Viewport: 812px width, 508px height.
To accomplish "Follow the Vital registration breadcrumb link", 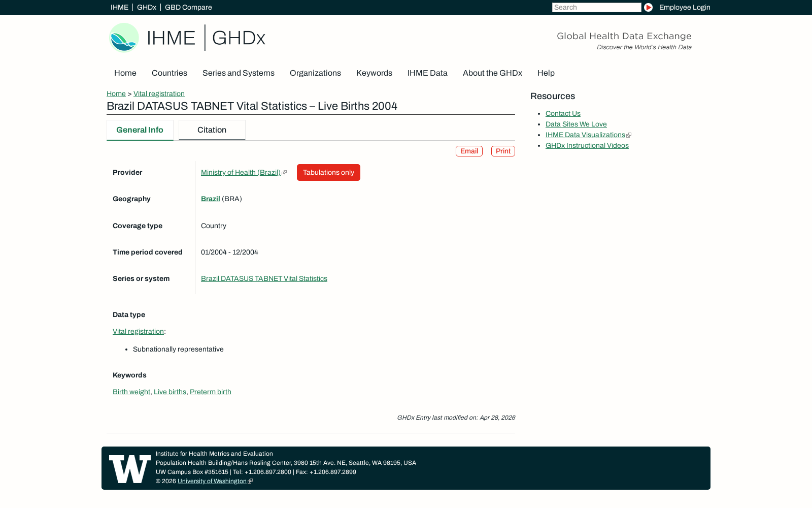I will pyautogui.click(x=159, y=93).
